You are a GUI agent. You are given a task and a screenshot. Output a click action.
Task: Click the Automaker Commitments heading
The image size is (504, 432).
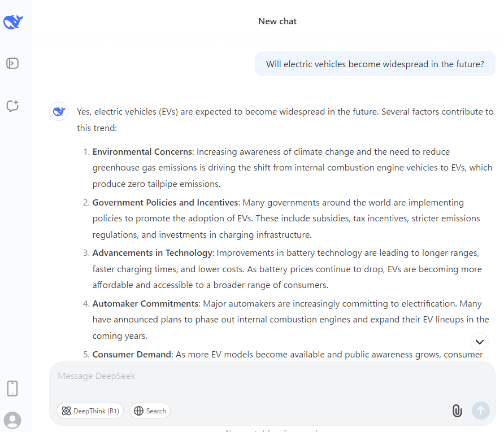tap(146, 304)
